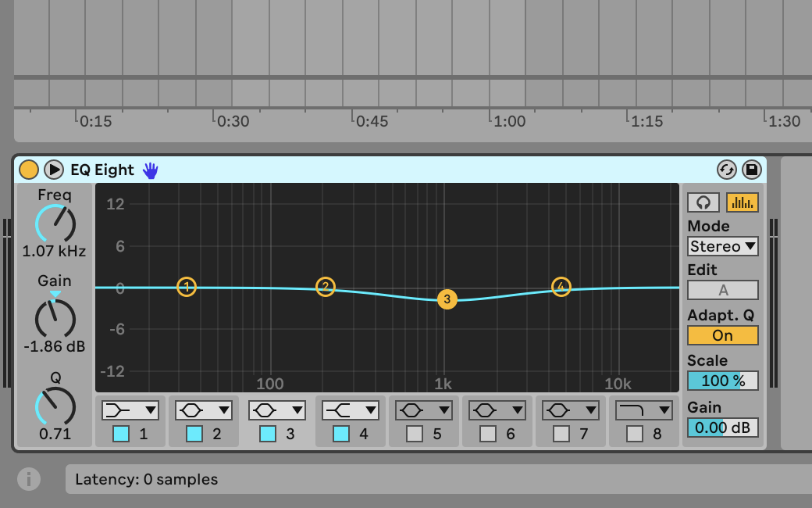Click the band 8 low-pass shape icon

pos(632,410)
